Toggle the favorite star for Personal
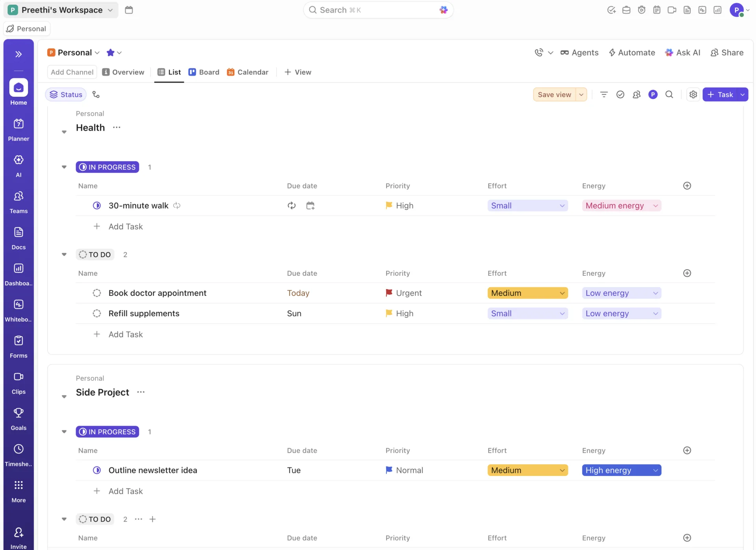The height and width of the screenshot is (550, 756). [x=110, y=53]
